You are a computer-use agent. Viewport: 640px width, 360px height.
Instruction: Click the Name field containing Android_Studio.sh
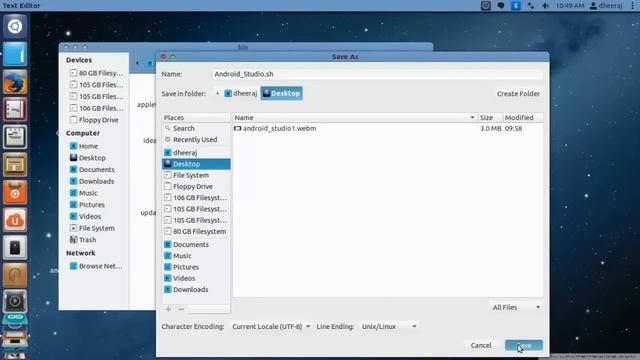coord(378,74)
